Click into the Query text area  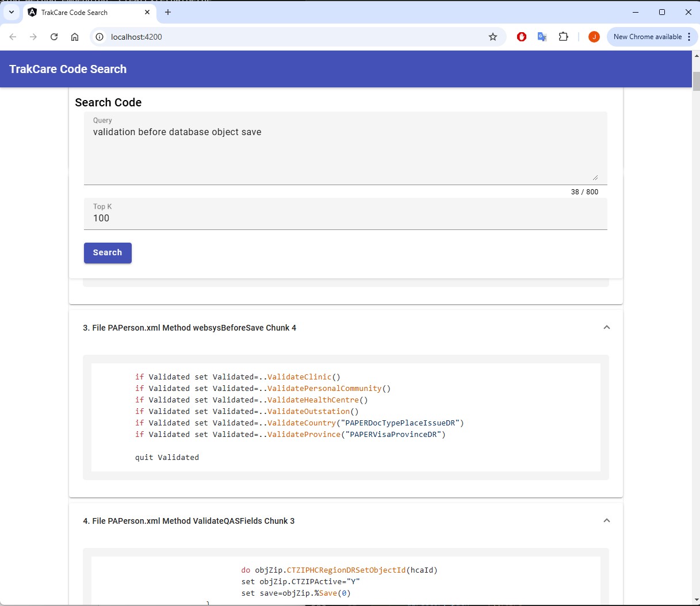click(345, 152)
